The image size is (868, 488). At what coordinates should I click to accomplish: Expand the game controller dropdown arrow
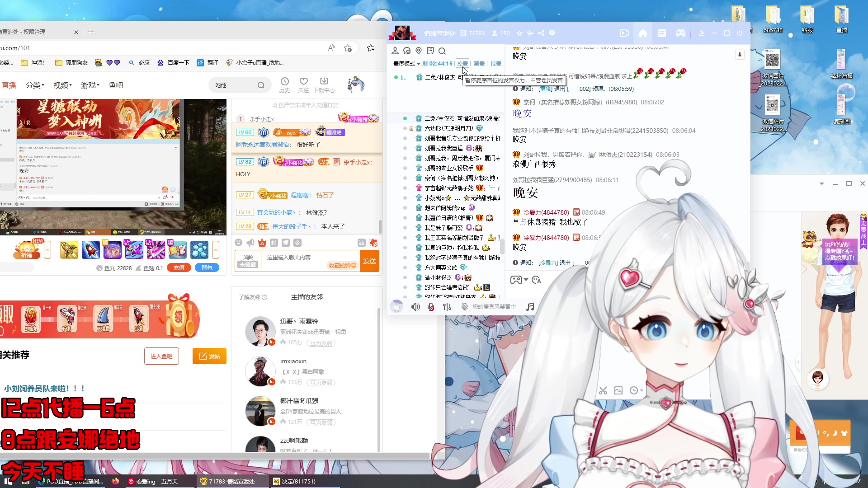pyautogui.click(x=526, y=280)
